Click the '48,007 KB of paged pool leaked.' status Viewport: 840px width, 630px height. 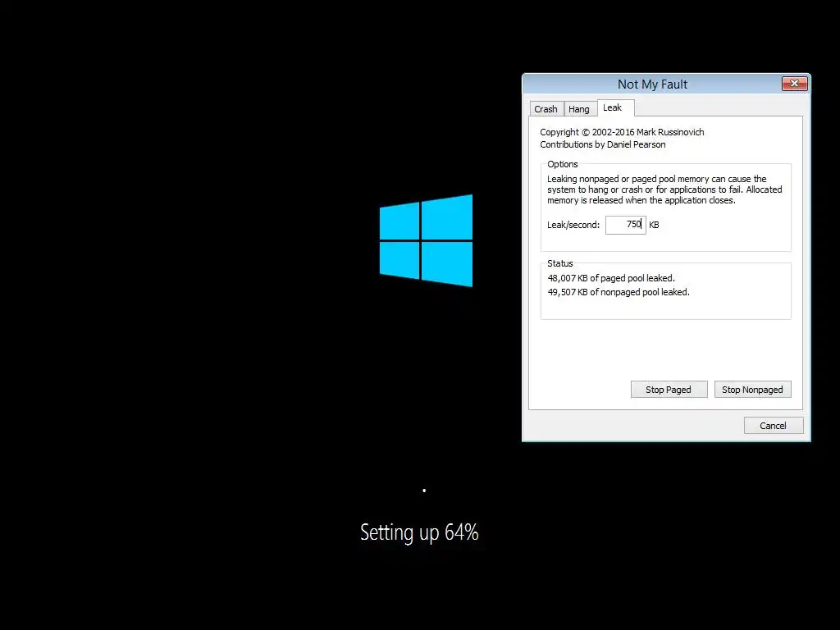coord(610,278)
